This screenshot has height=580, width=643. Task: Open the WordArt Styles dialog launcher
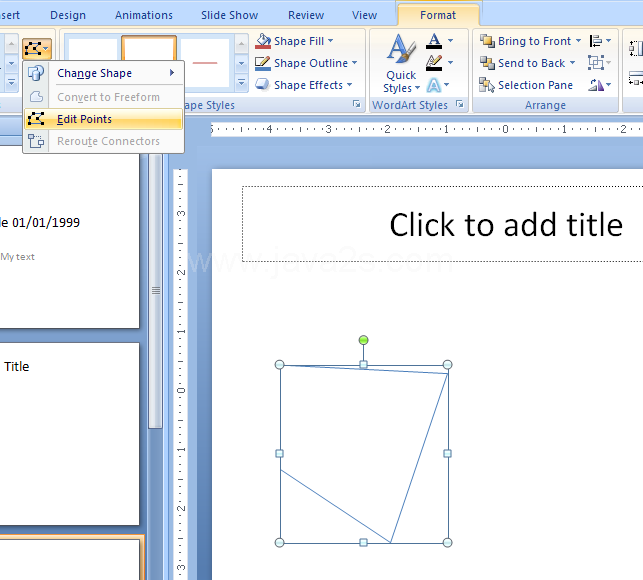[460, 105]
